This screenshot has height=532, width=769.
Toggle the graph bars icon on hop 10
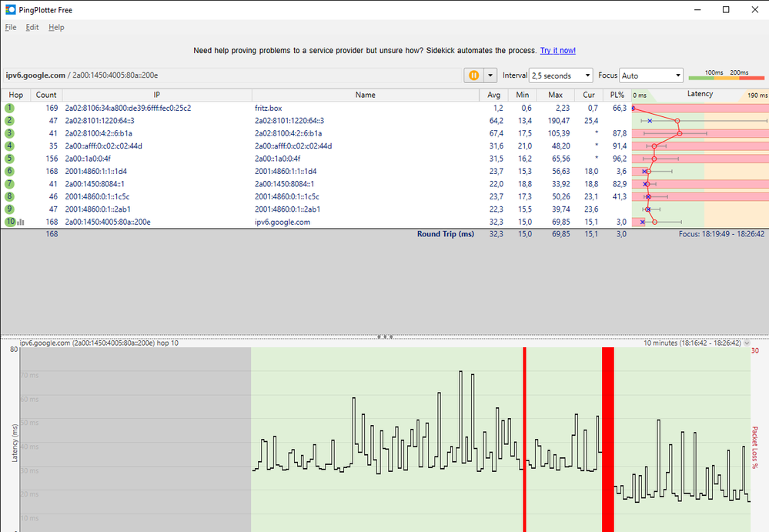(21, 223)
